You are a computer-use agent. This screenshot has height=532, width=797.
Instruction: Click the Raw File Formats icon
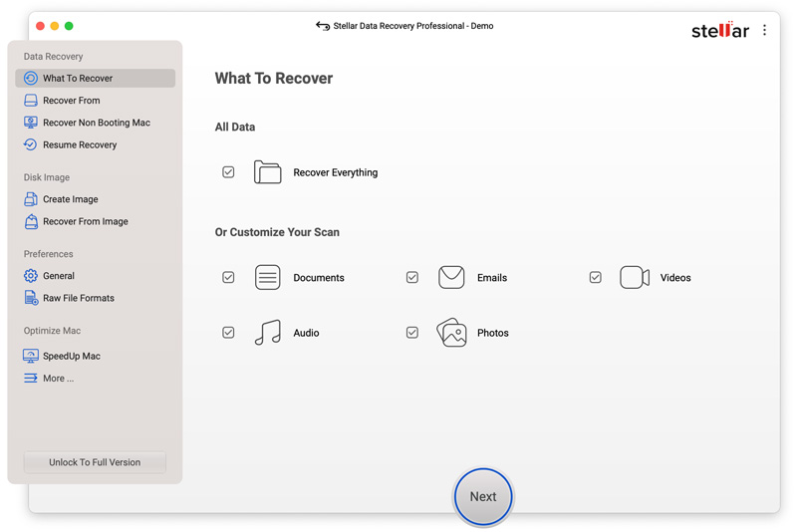click(x=31, y=298)
